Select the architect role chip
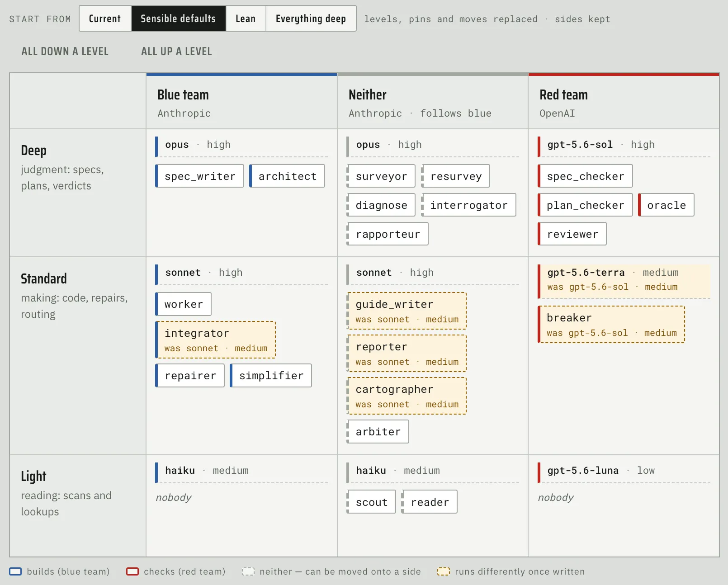 [x=287, y=176]
